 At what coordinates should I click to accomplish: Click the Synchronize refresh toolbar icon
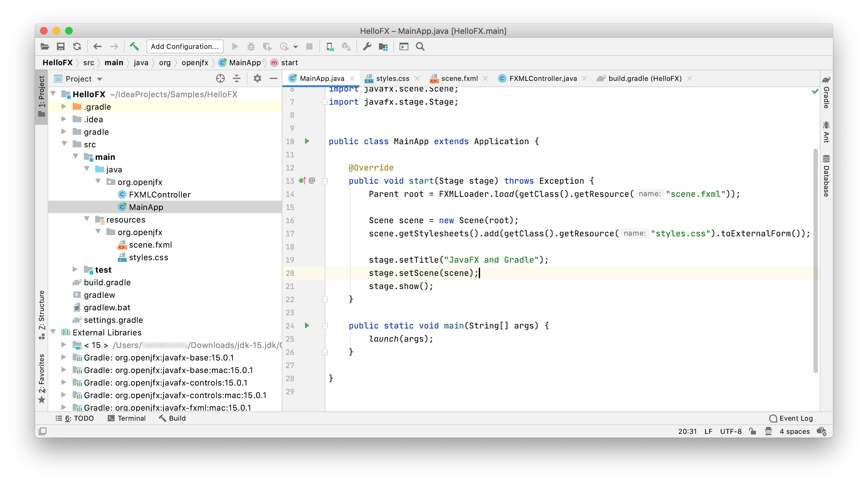(77, 46)
